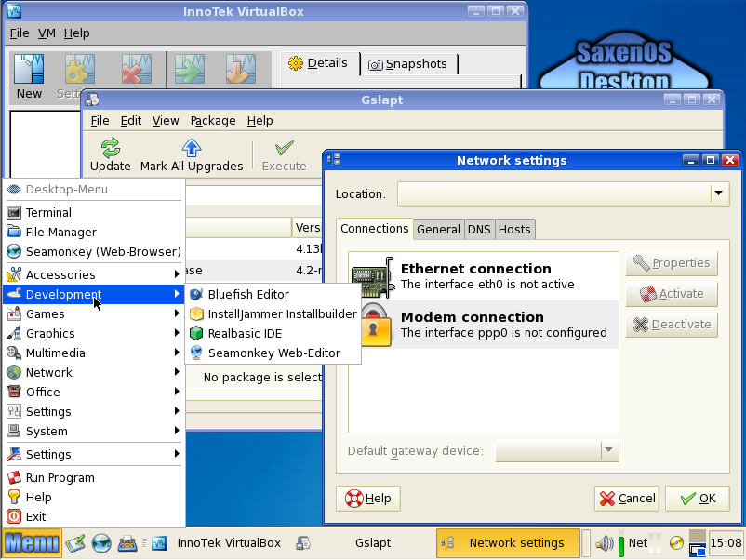This screenshot has width=746, height=560.
Task: Expand the System submenu
Action: point(94,431)
